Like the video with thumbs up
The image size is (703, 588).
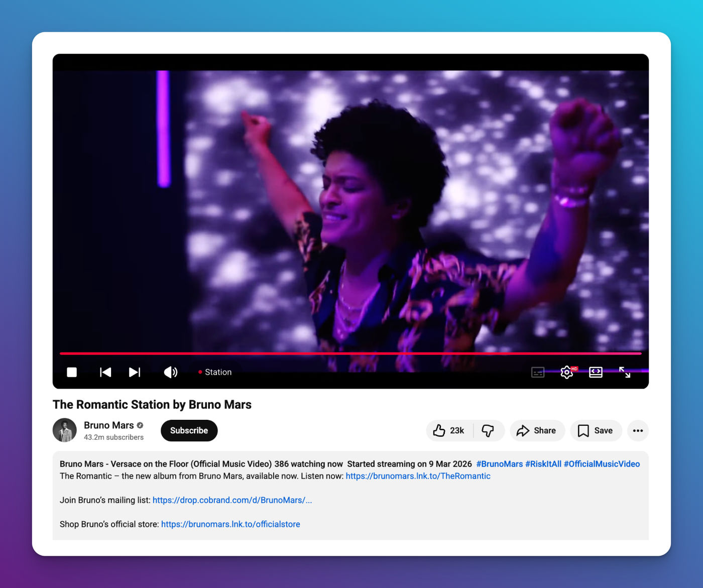coord(449,431)
